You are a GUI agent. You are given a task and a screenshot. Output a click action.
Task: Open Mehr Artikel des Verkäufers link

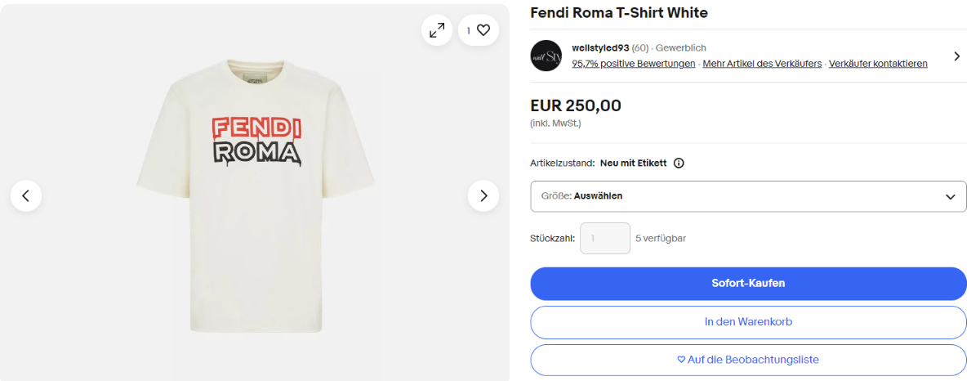[762, 64]
